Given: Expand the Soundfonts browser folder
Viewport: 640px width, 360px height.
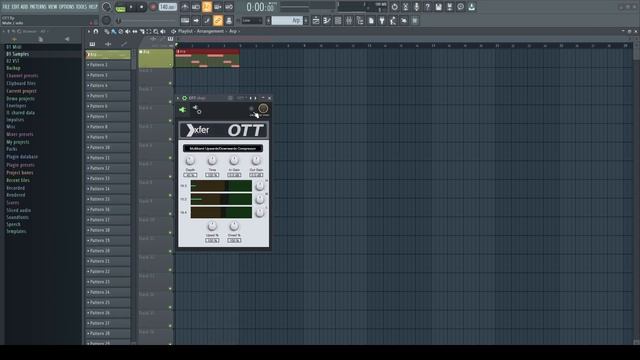Looking at the screenshot, I should click(x=18, y=217).
